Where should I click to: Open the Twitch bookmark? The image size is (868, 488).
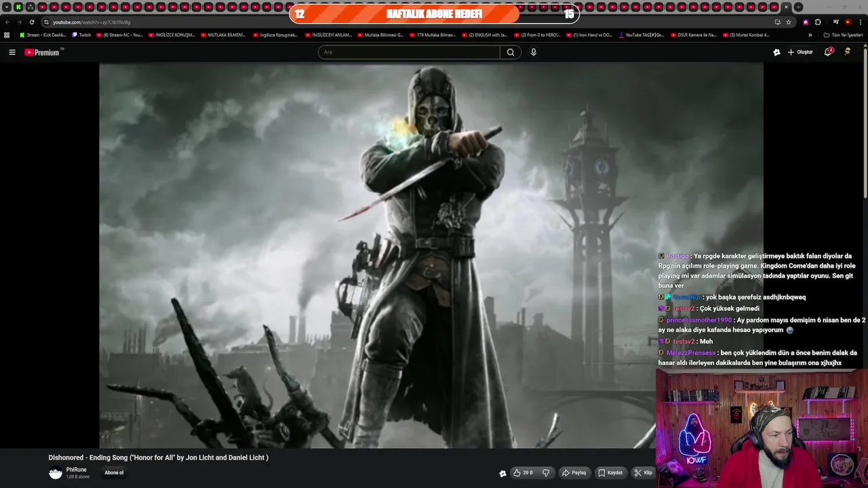pos(81,35)
